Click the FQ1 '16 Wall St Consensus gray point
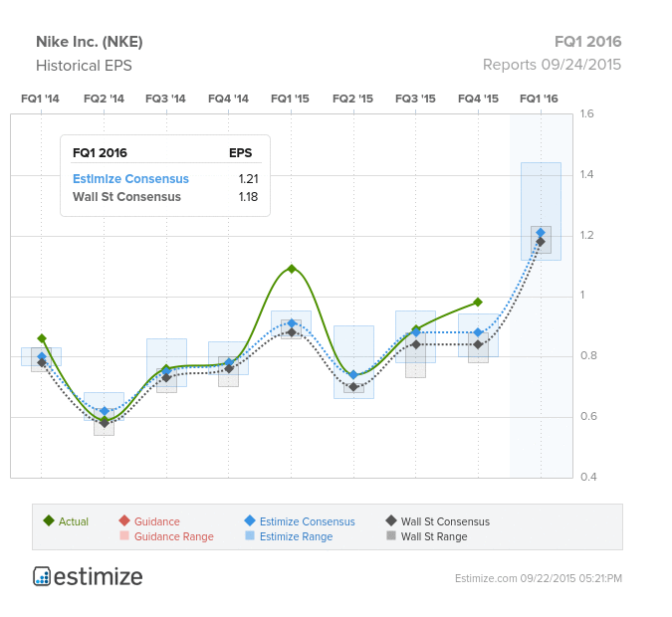This screenshot has width=672, height=617. point(541,242)
